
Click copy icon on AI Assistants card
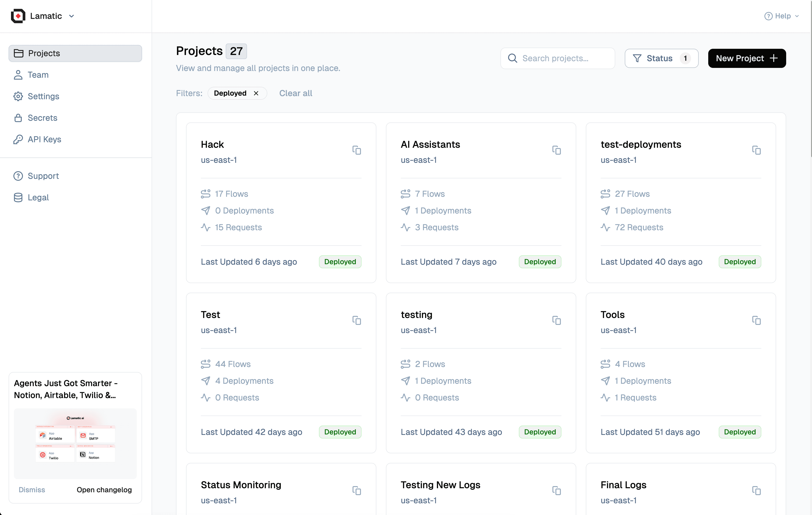[x=556, y=150]
